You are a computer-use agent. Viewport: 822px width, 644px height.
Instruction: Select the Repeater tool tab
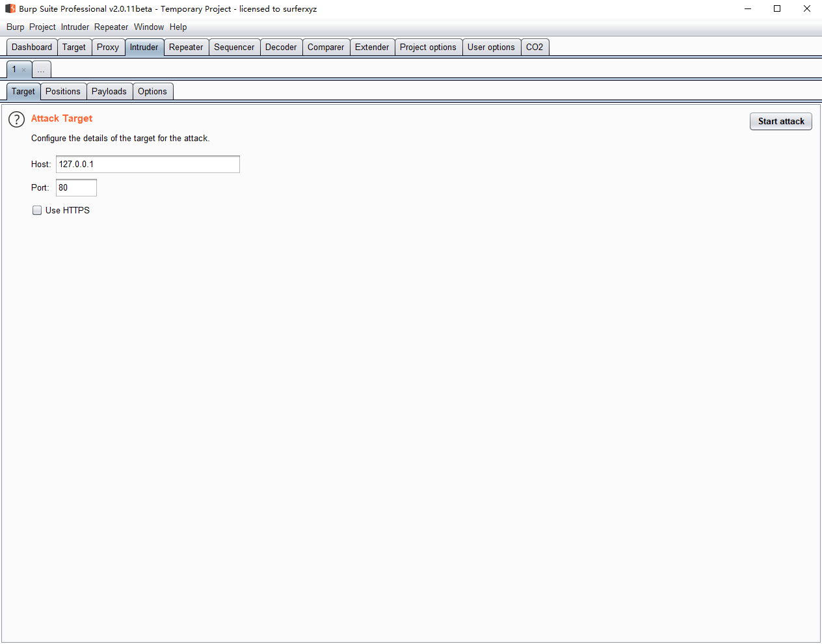pos(186,47)
